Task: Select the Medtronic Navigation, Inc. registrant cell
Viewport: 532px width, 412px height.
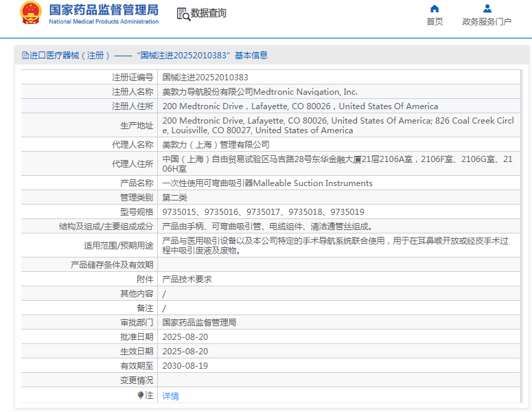Action: tap(259, 92)
